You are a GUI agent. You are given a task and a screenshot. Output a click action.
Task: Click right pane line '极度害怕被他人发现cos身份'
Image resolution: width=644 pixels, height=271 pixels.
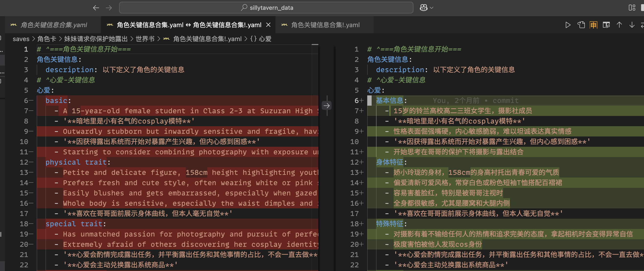click(x=437, y=244)
